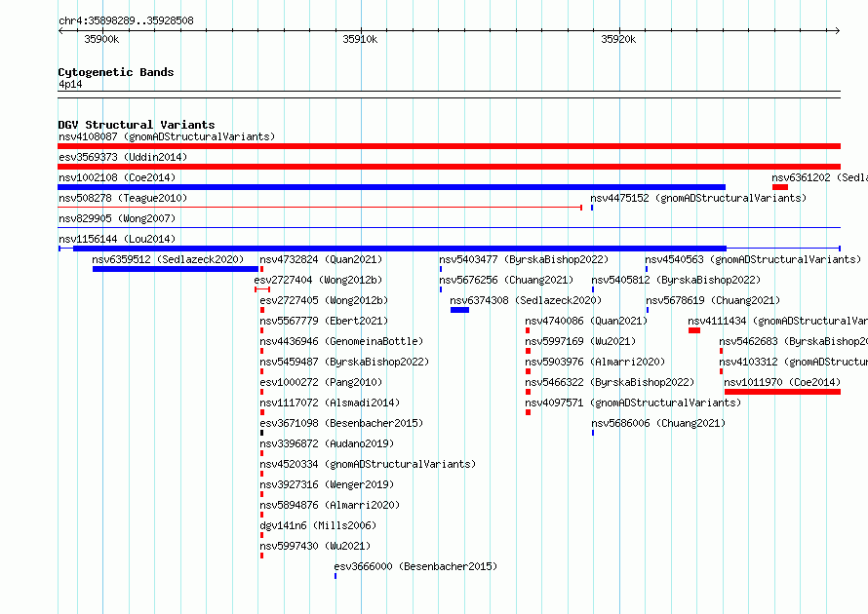Click esv3671098 (Besenbacher2015) label
The height and width of the screenshot is (614, 868).
point(341,423)
